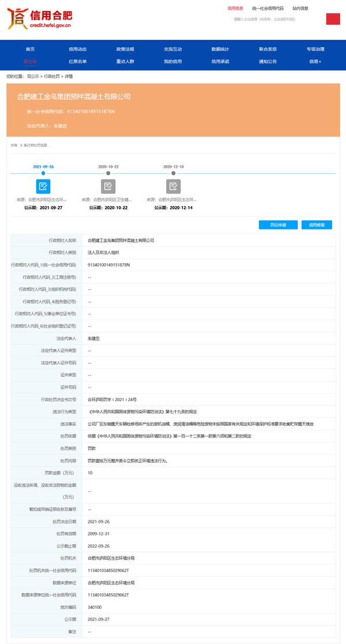Viewport: 346px width, 644px height.
Task: Click the timeline date label 2020-12-10
Action: click(173, 167)
